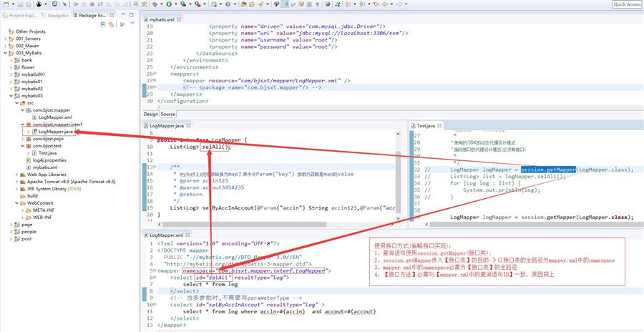Click the Save toolbar icon
The width and height of the screenshot is (644, 332).
20,4
